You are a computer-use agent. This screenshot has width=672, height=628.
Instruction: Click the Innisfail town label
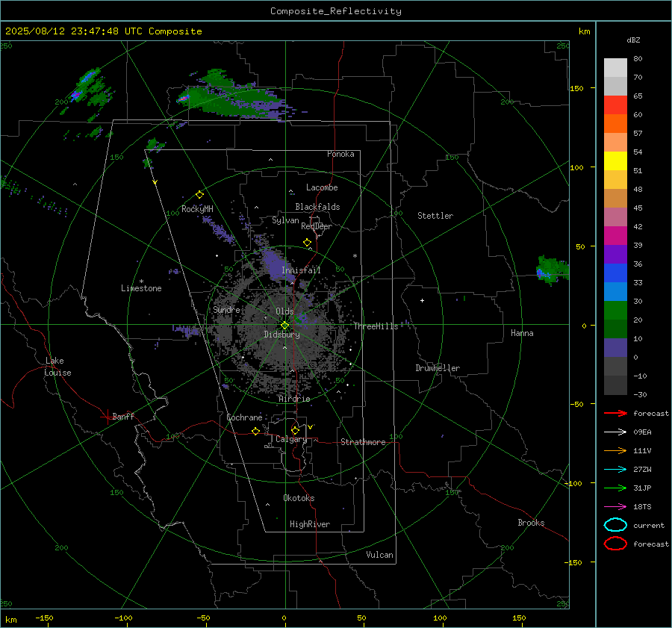click(301, 270)
